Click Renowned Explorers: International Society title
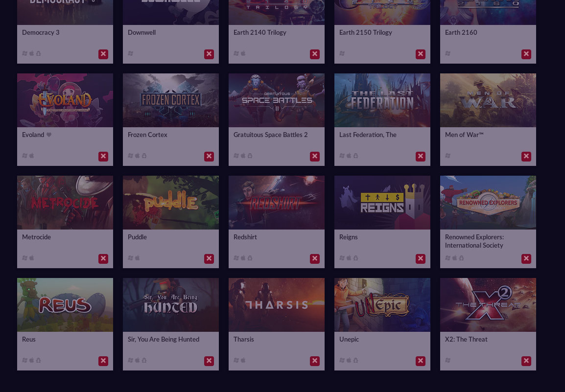 [474, 241]
